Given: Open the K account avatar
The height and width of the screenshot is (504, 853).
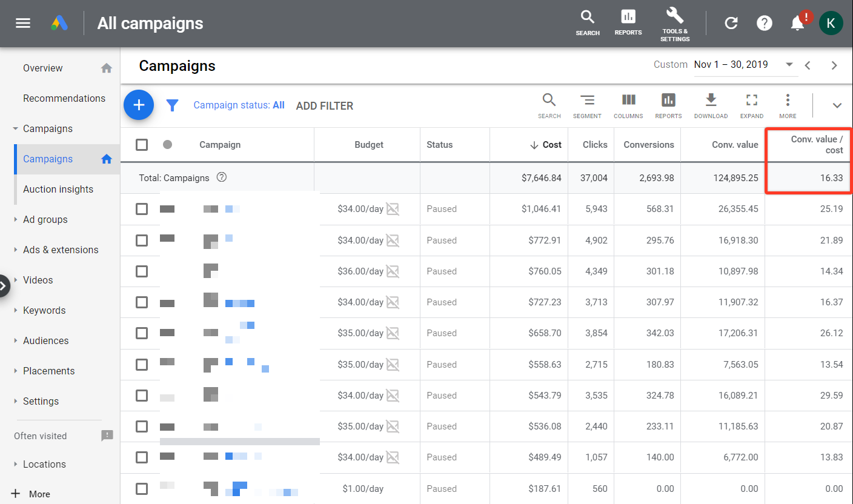Looking at the screenshot, I should pyautogui.click(x=831, y=23).
